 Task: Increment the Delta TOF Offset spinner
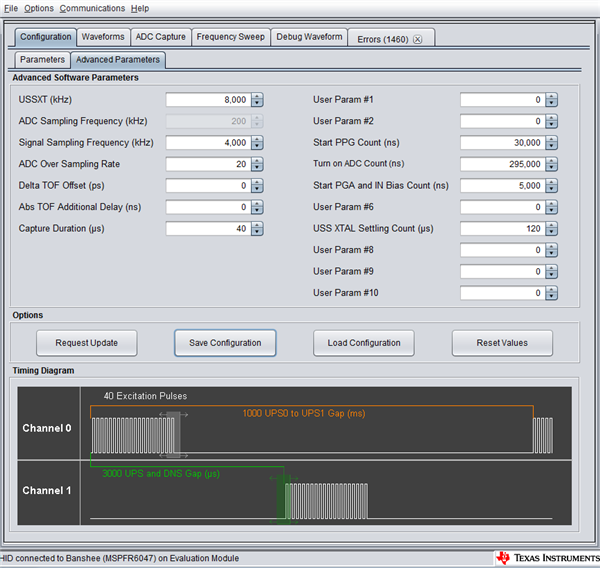tap(257, 183)
